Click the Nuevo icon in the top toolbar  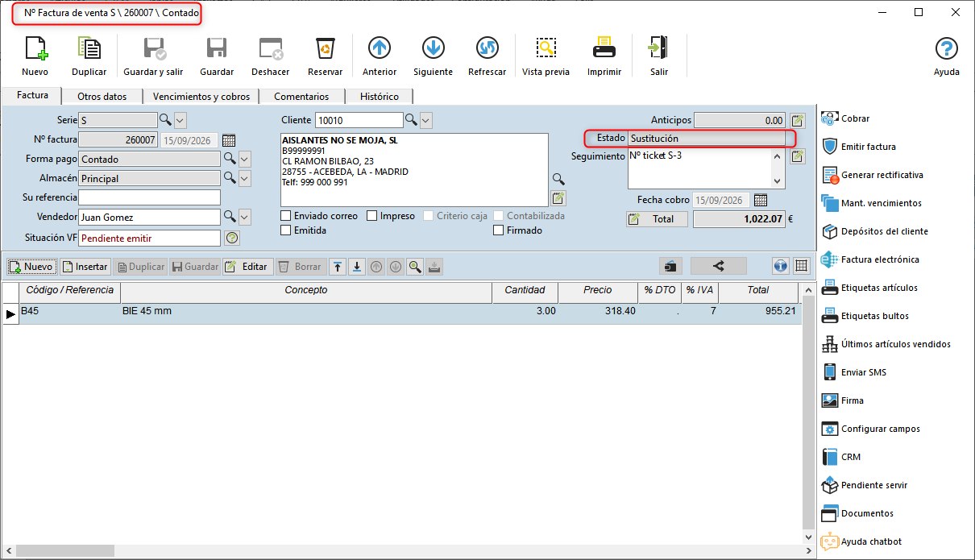(35, 49)
